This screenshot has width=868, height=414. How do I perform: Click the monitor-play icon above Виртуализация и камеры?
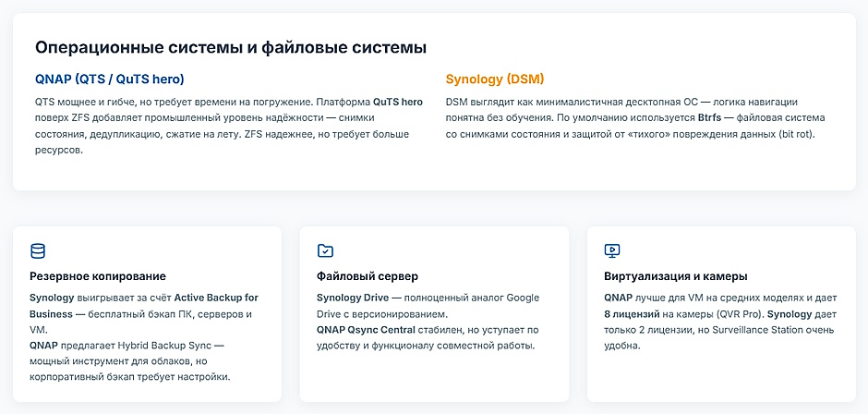612,251
